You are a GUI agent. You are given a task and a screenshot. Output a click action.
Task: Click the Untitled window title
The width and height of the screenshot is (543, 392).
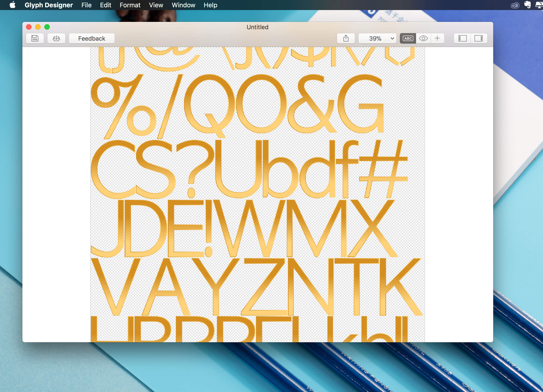click(257, 27)
